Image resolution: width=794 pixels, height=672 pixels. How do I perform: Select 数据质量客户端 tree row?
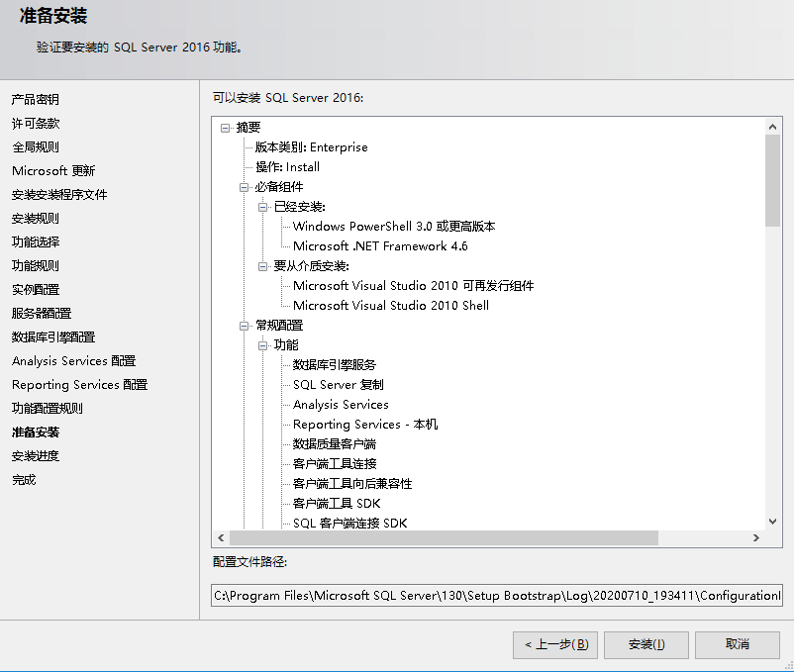click(x=335, y=444)
